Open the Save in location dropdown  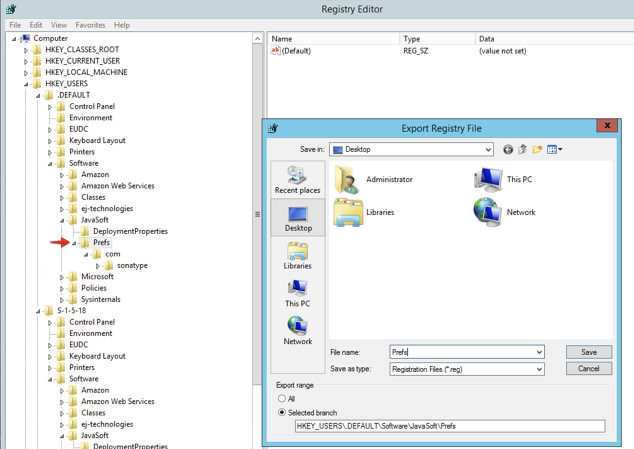tap(487, 150)
